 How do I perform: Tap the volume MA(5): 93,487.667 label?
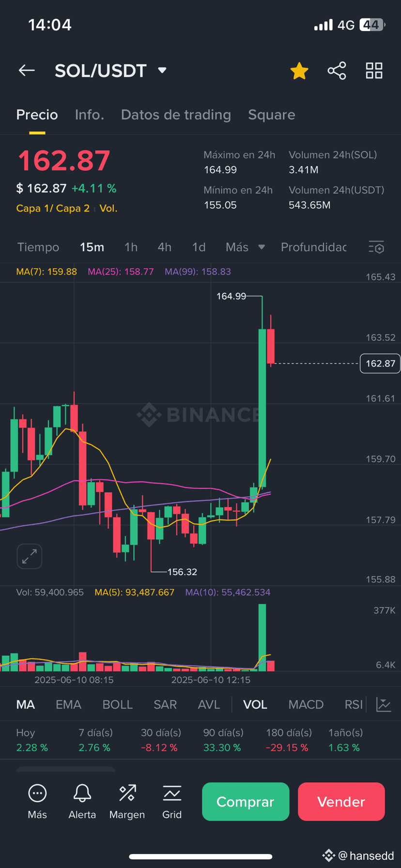click(135, 593)
